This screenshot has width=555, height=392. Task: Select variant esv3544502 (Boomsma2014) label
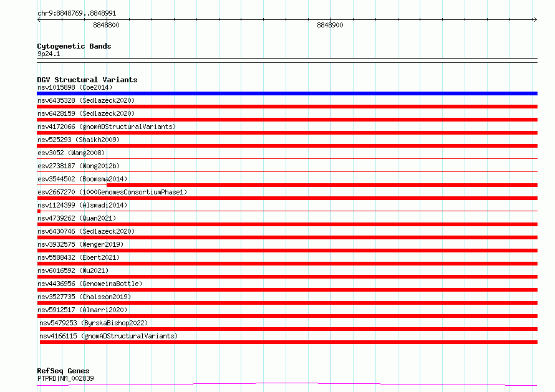tap(82, 179)
